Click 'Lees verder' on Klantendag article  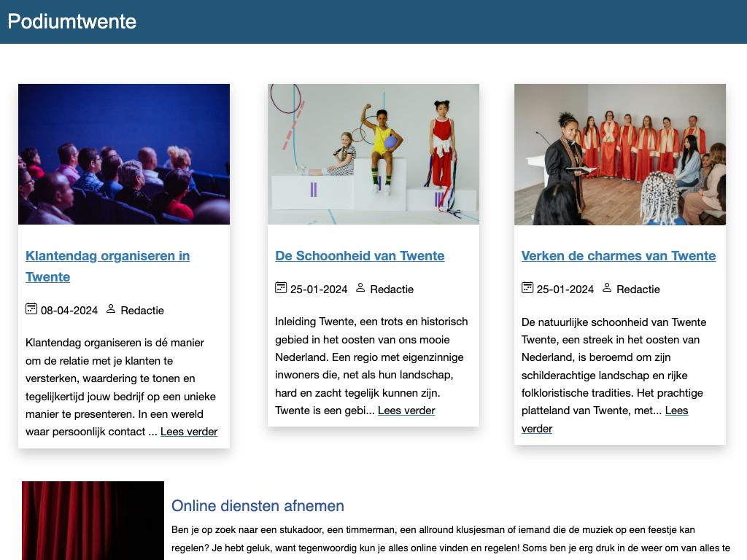click(x=189, y=432)
